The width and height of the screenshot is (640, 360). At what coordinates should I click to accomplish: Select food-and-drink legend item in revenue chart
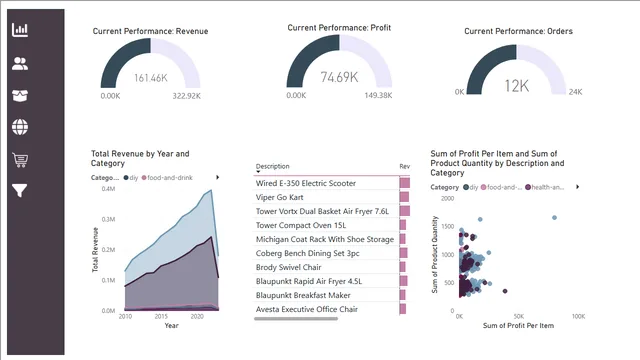[x=167, y=178]
